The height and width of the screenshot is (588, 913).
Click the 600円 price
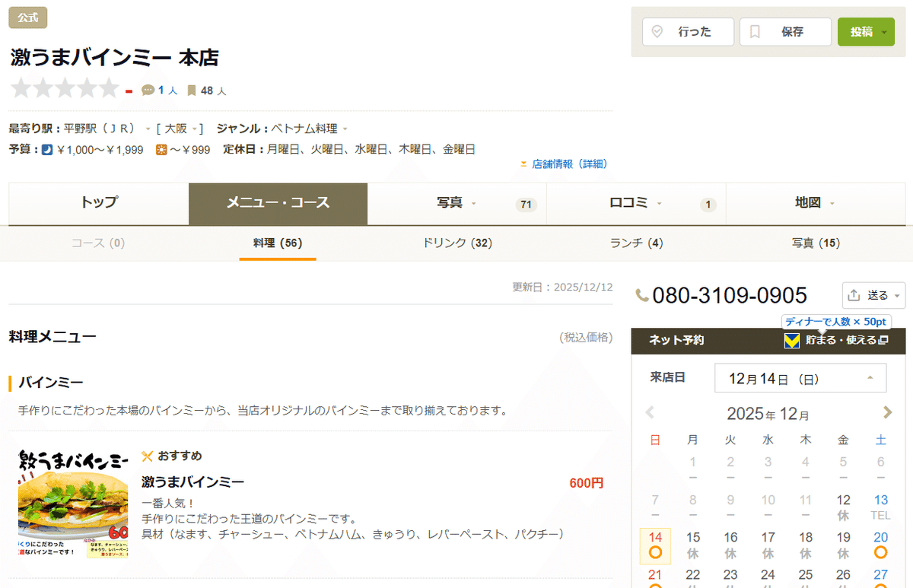(x=587, y=483)
